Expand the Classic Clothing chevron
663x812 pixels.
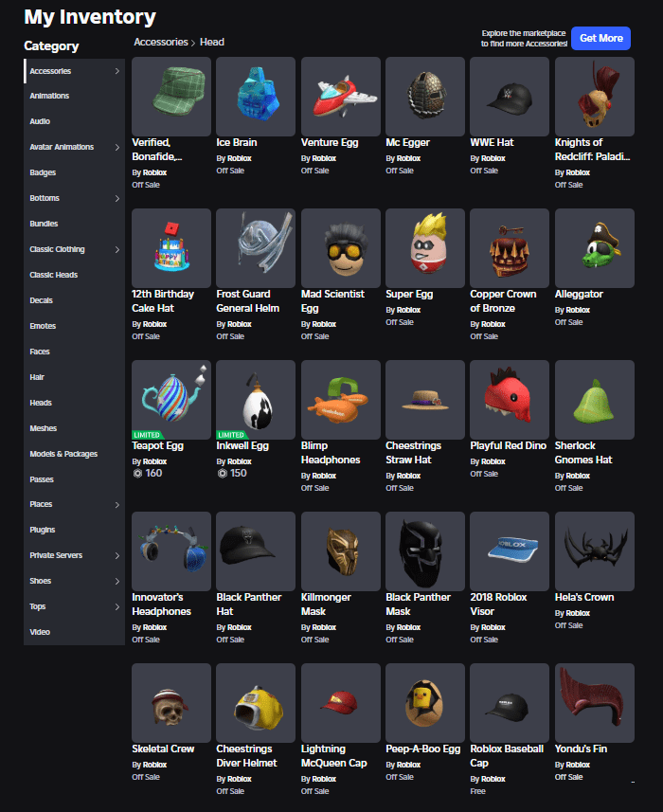click(x=116, y=249)
